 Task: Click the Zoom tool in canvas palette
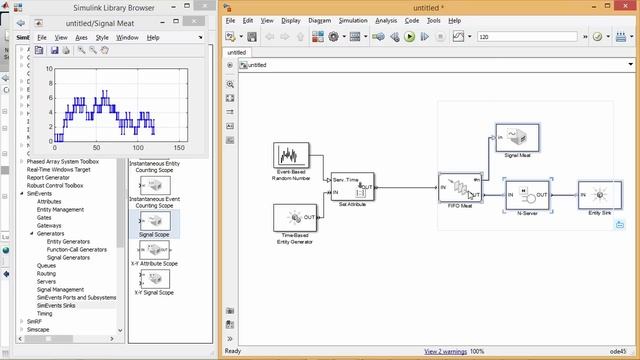point(230,84)
